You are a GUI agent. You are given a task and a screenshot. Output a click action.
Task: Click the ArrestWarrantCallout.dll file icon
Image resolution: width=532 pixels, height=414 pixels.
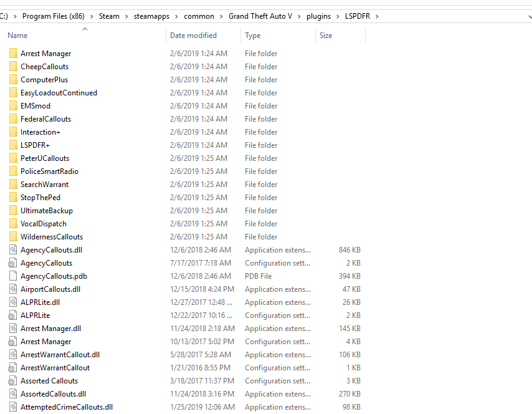click(x=13, y=354)
